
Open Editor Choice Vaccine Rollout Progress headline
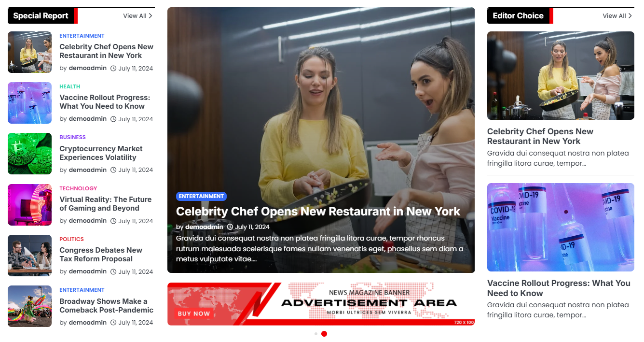[559, 288]
